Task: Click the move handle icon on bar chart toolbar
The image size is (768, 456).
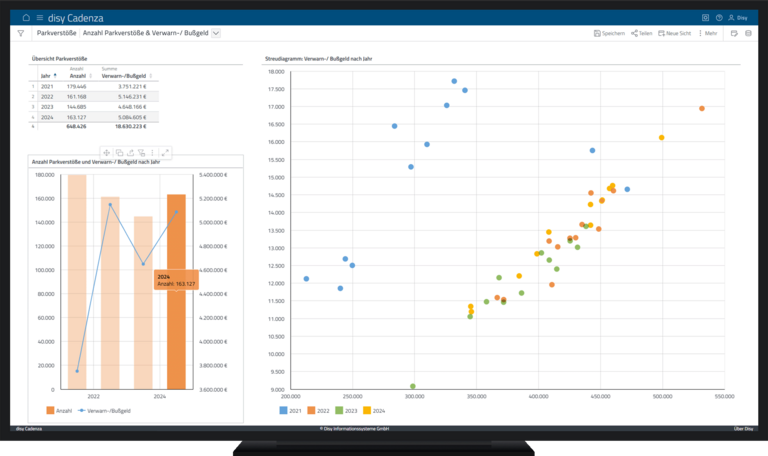Action: 107,153
